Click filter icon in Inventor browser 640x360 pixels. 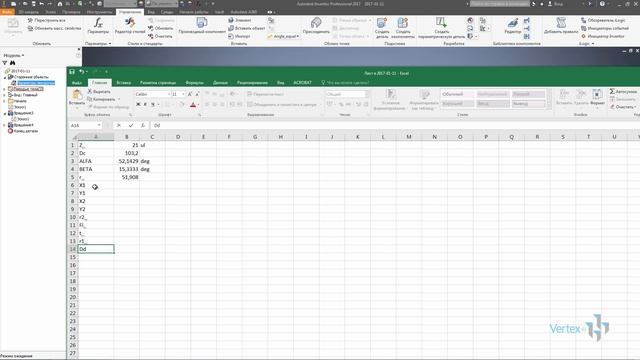point(5,63)
